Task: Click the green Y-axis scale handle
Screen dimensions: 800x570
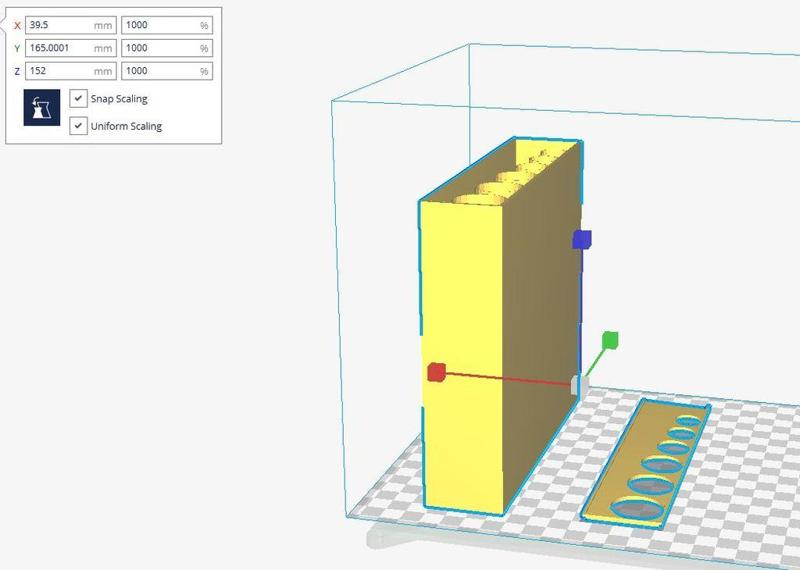Action: tap(610, 340)
